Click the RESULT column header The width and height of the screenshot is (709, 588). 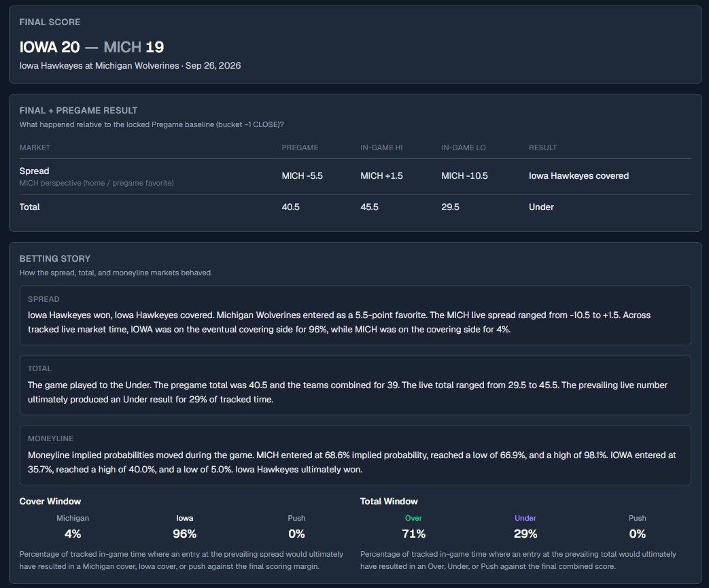coord(542,148)
